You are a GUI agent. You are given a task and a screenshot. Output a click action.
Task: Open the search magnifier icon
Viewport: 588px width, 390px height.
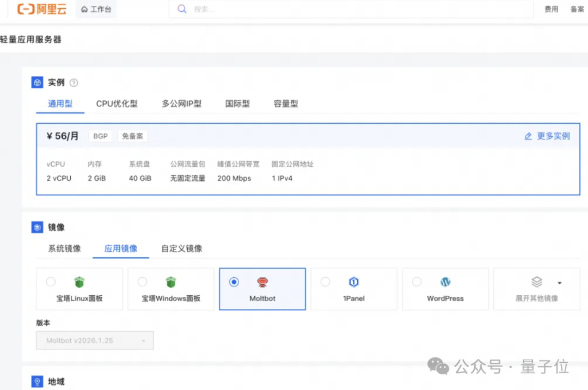pos(181,9)
